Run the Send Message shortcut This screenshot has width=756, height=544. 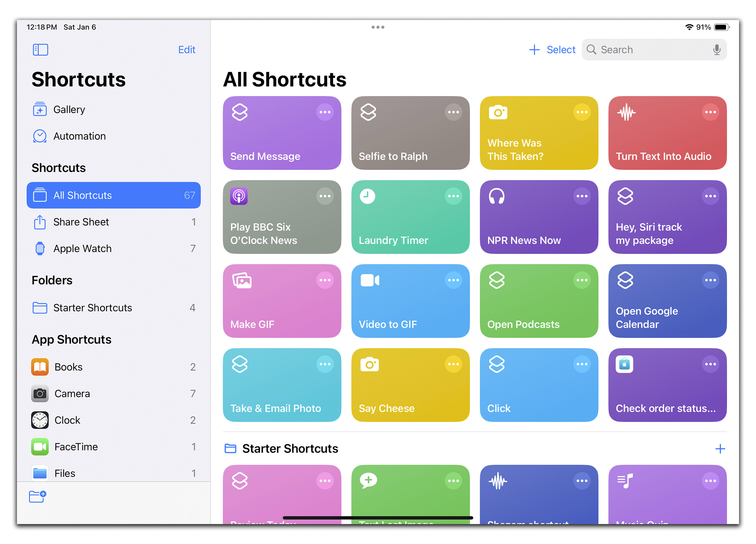[x=282, y=133]
